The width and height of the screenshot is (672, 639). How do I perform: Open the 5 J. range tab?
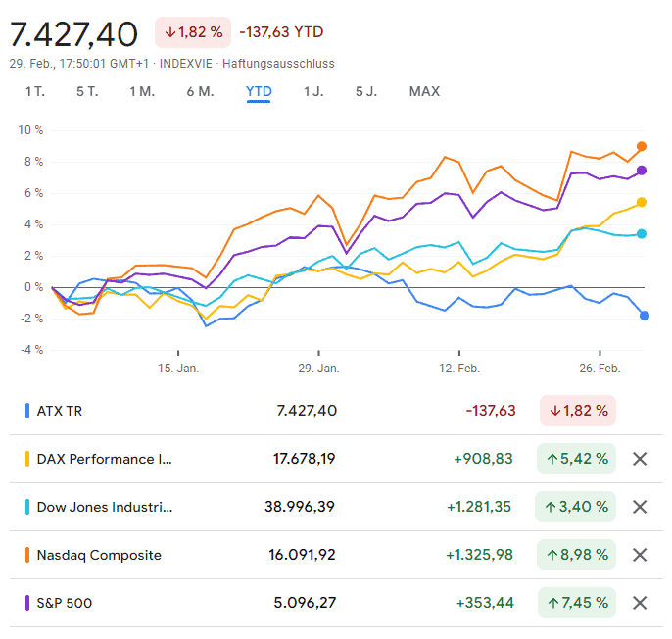(366, 91)
